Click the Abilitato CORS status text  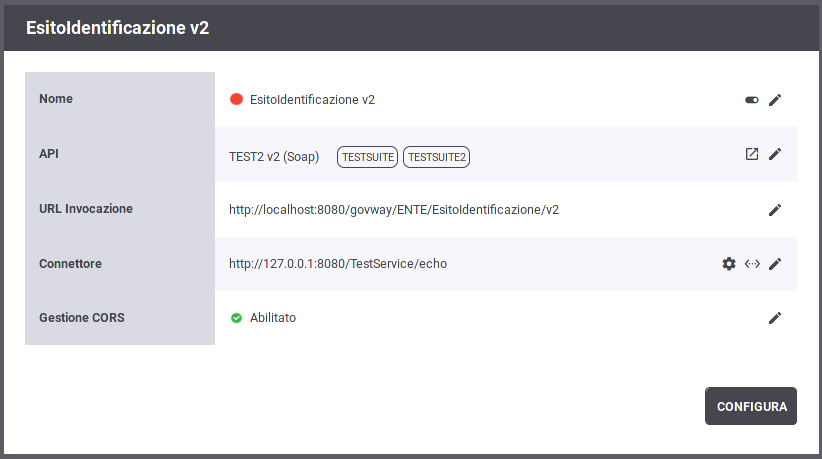coord(273,318)
